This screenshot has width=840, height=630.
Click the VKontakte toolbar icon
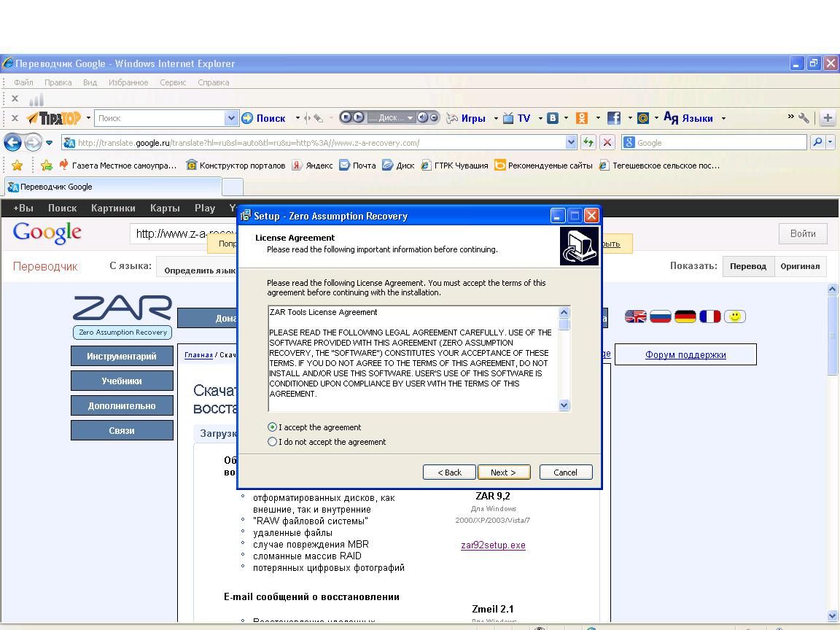click(x=552, y=118)
